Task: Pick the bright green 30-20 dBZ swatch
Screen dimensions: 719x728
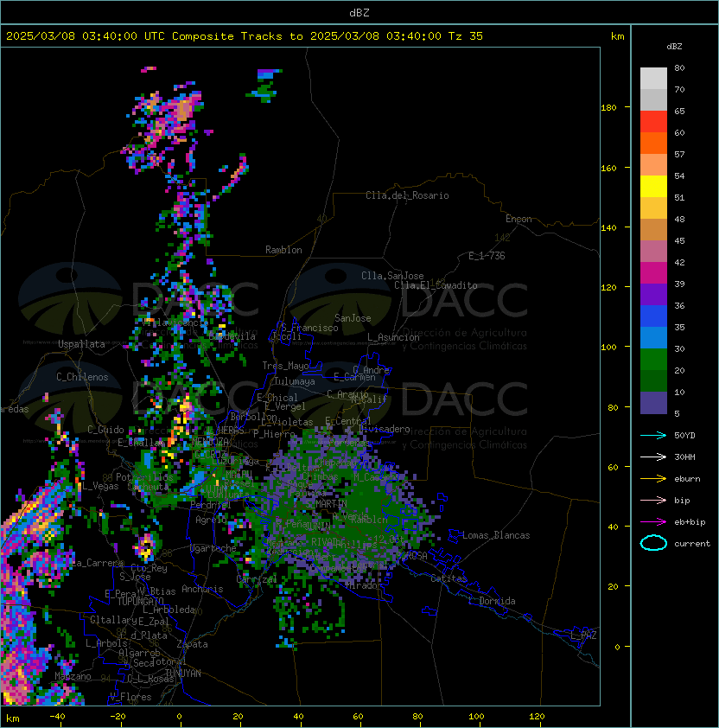Action: tap(653, 360)
